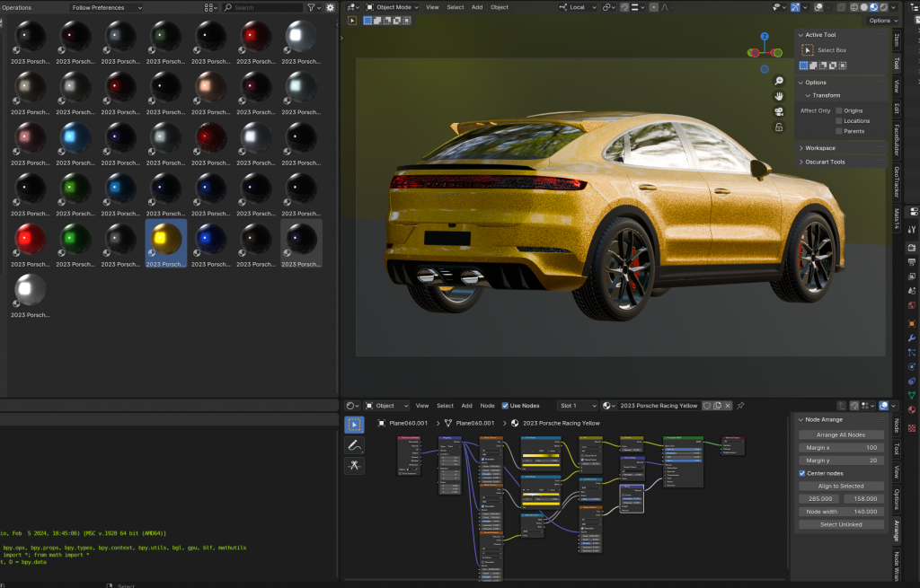Open the Object Mode dropdown
Viewport: 920px width, 588px height.
click(392, 7)
